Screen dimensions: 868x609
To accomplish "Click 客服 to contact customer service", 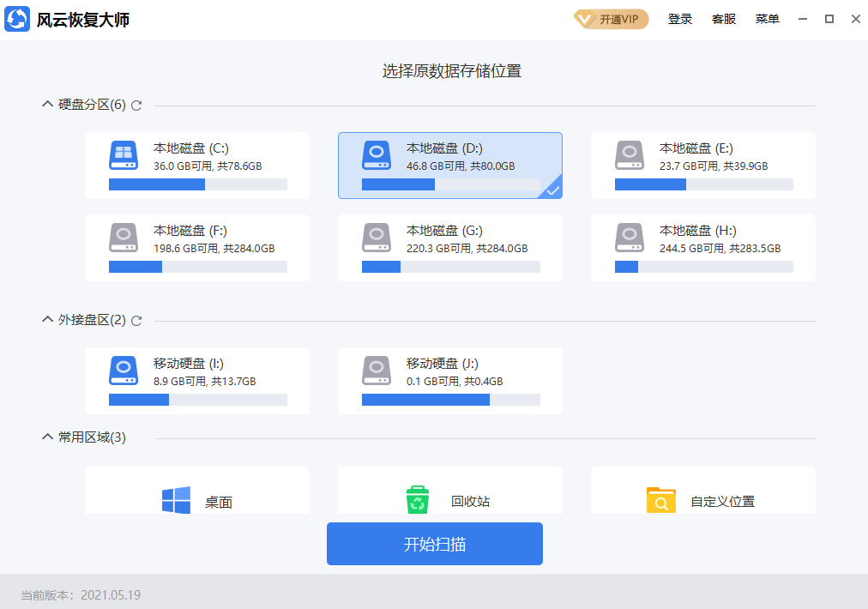I will tap(723, 18).
